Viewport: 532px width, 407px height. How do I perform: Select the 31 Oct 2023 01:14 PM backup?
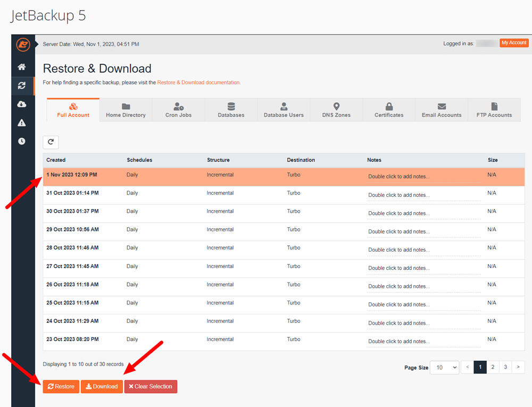[x=284, y=195]
